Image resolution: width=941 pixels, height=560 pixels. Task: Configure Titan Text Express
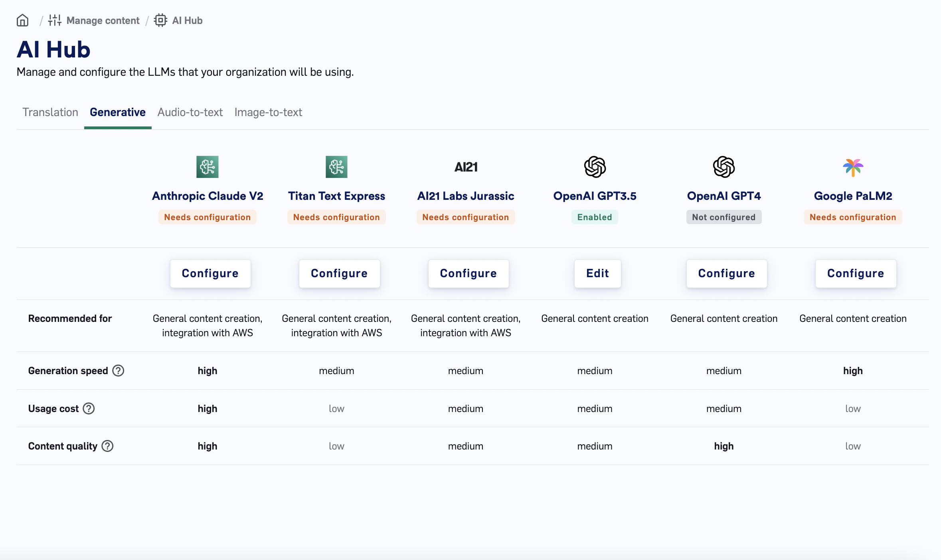point(339,273)
